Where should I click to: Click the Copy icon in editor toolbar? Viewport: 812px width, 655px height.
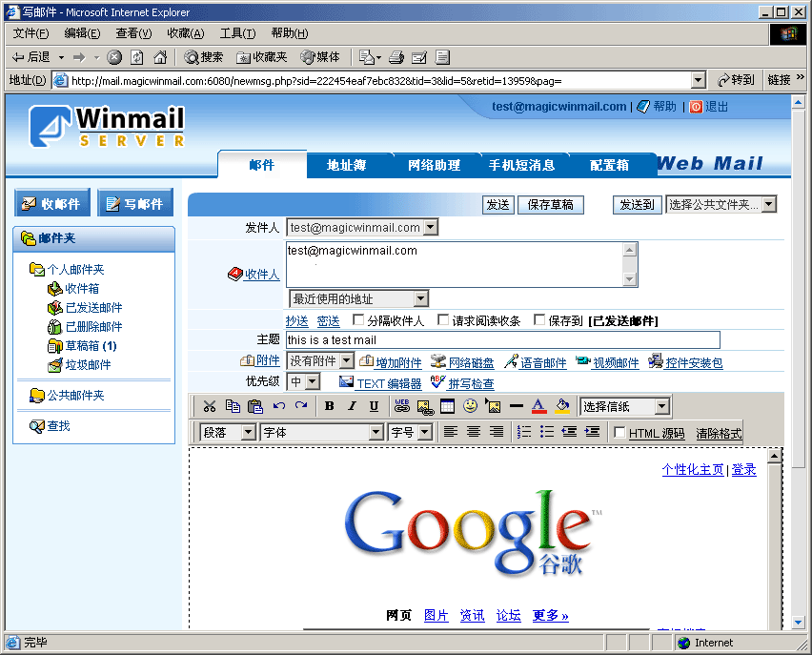233,406
